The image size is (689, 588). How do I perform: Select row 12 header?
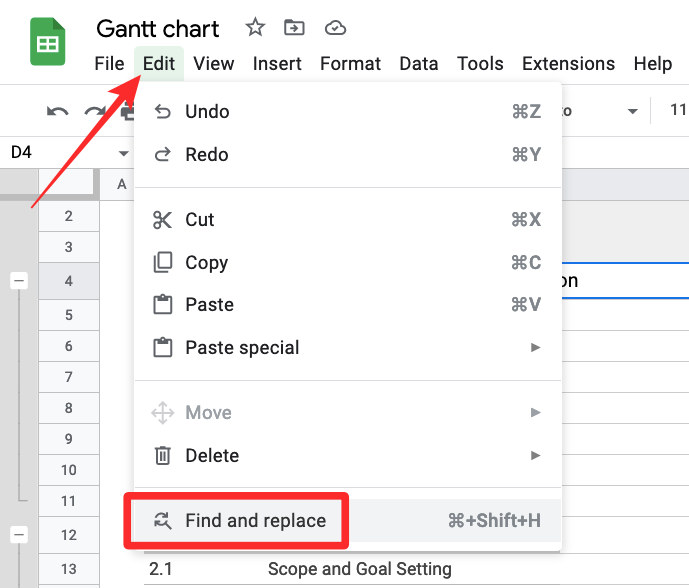[x=69, y=535]
